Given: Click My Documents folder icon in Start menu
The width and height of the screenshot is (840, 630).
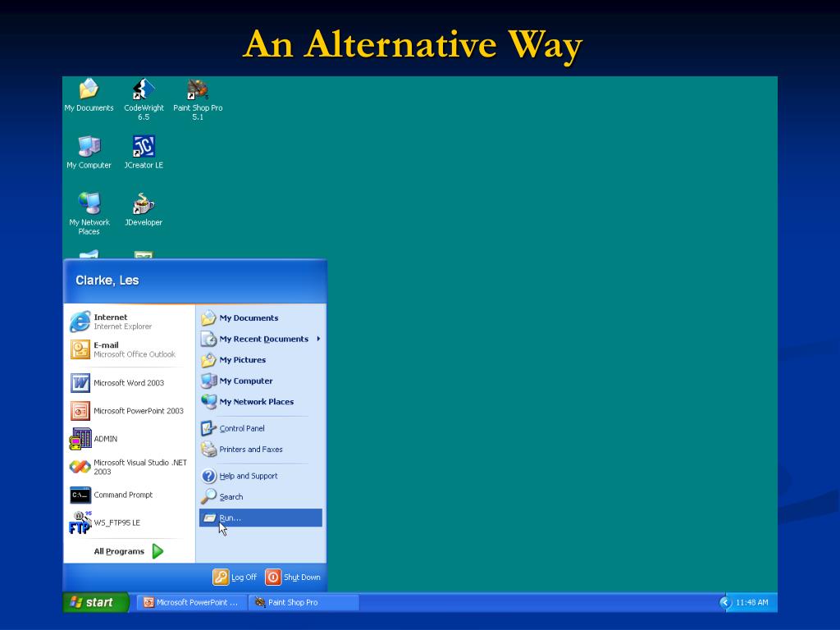Looking at the screenshot, I should click(208, 317).
